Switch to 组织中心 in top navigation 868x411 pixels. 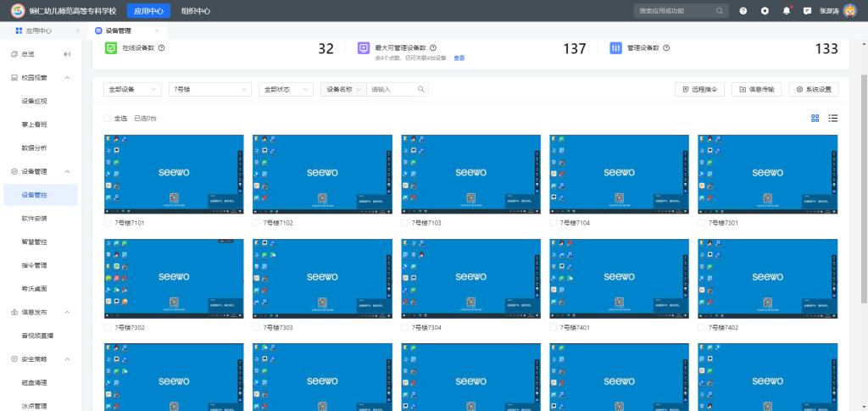[196, 10]
